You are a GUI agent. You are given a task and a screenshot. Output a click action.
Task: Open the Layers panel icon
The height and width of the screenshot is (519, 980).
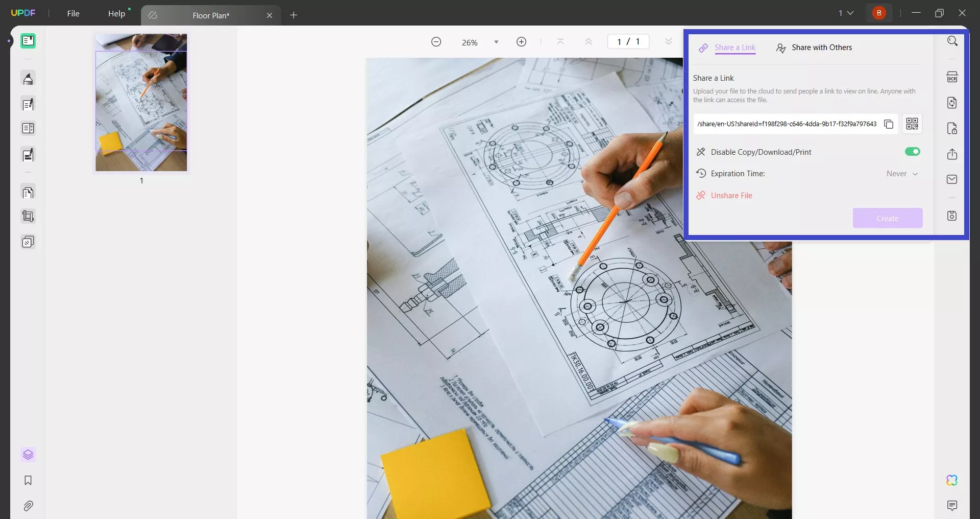click(28, 455)
